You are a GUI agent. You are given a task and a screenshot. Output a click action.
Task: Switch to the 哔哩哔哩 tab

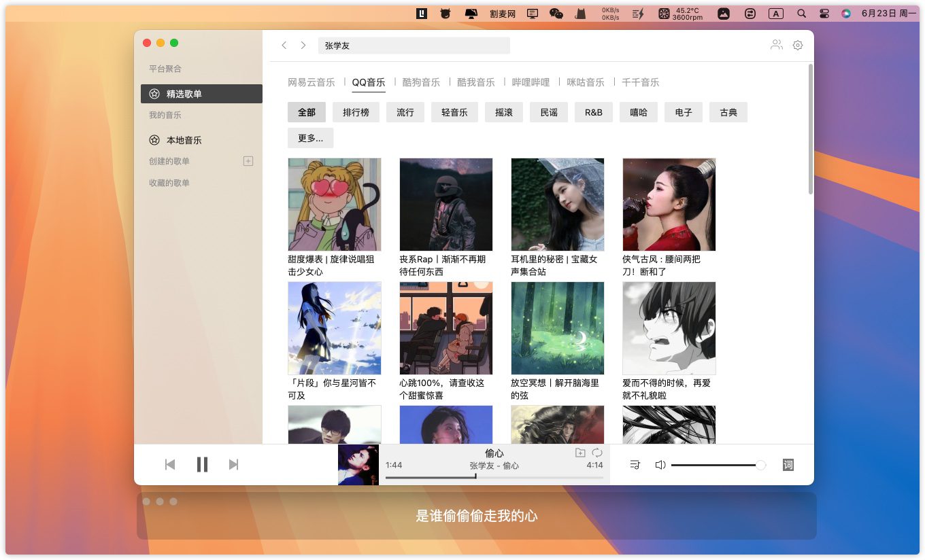(531, 82)
